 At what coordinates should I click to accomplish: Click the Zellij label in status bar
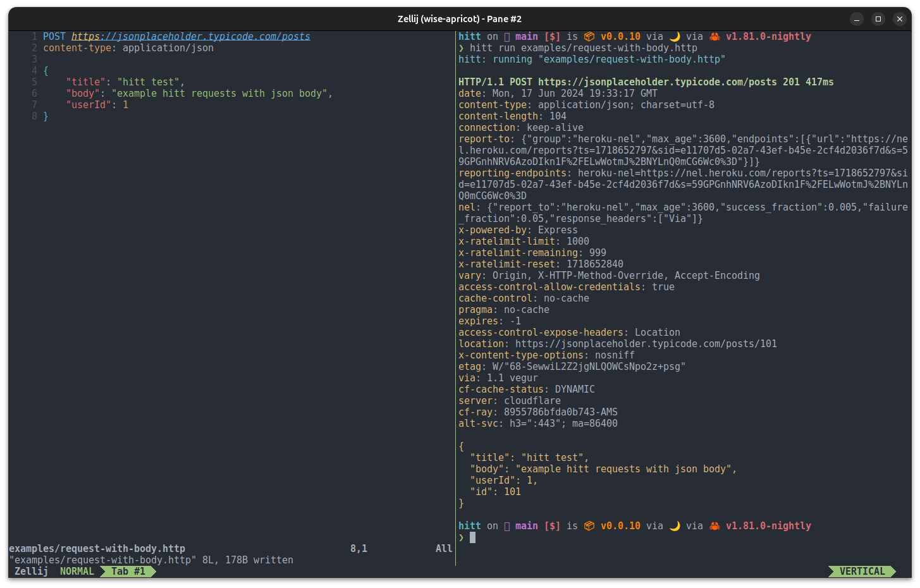pyautogui.click(x=31, y=572)
